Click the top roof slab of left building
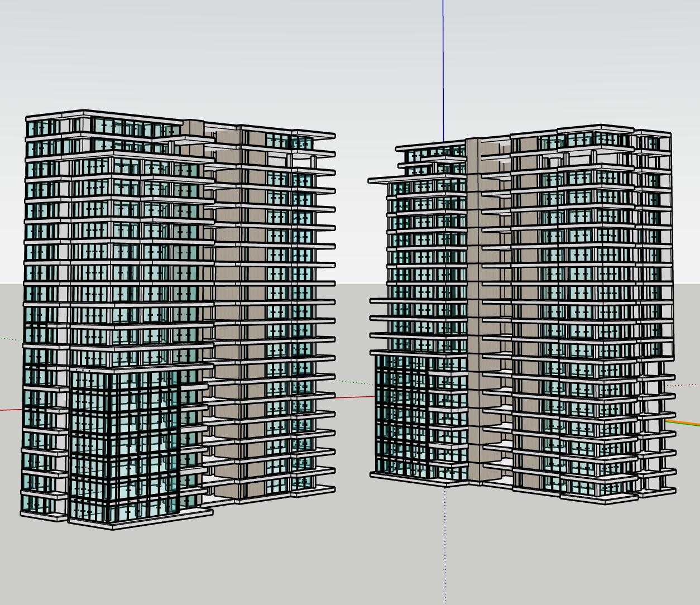 coord(84,115)
